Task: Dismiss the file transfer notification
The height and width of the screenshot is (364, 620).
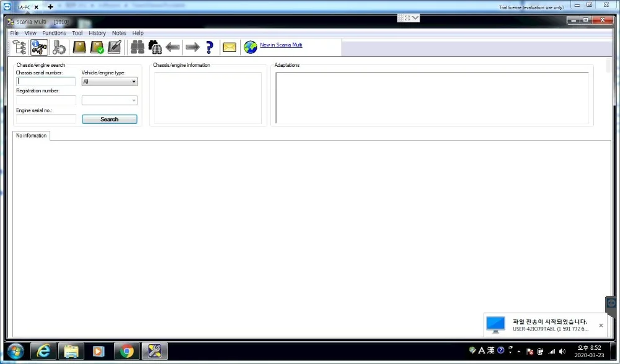Action: click(601, 325)
